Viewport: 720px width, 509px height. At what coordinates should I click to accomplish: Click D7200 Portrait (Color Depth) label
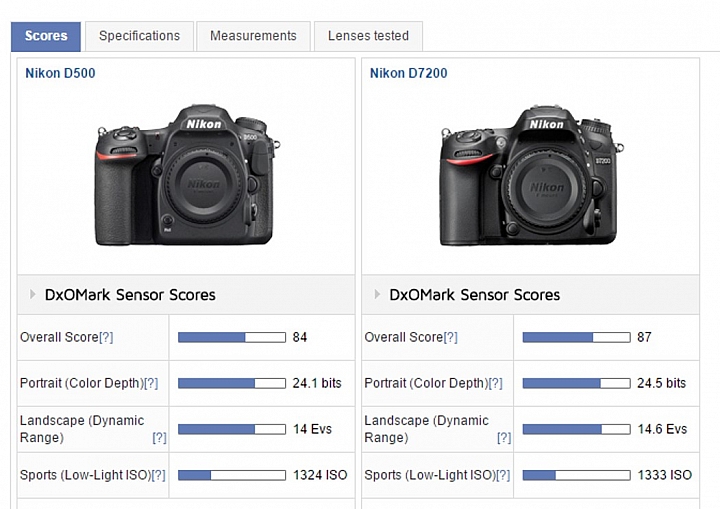point(427,384)
